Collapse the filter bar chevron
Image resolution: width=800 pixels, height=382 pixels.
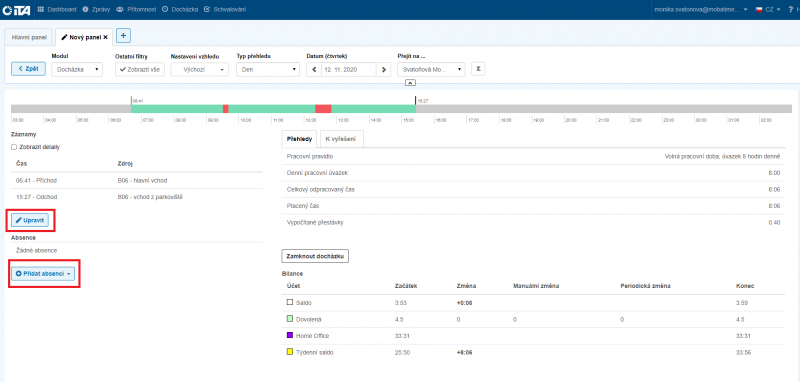[411, 83]
